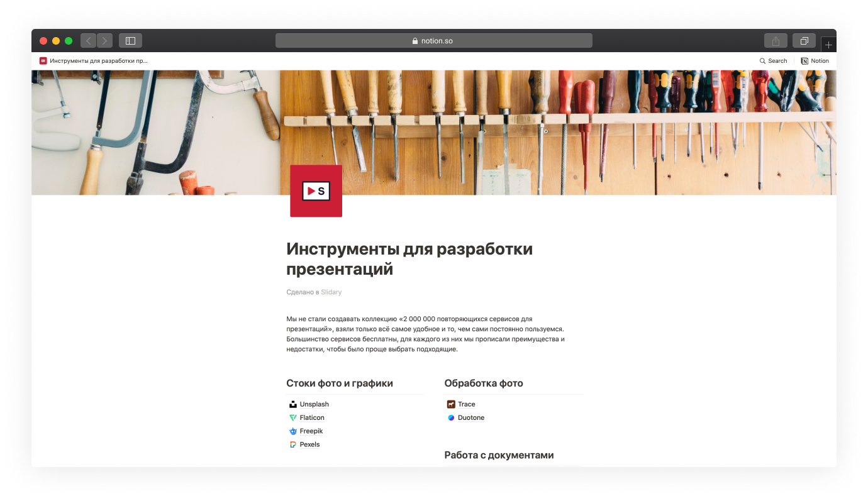Click the Pexels icon
868x501 pixels.
pos(293,444)
